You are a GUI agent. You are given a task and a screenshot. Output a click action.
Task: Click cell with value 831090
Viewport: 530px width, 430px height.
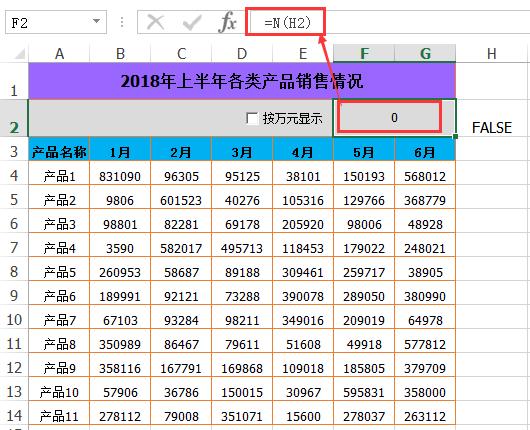[x=120, y=173]
